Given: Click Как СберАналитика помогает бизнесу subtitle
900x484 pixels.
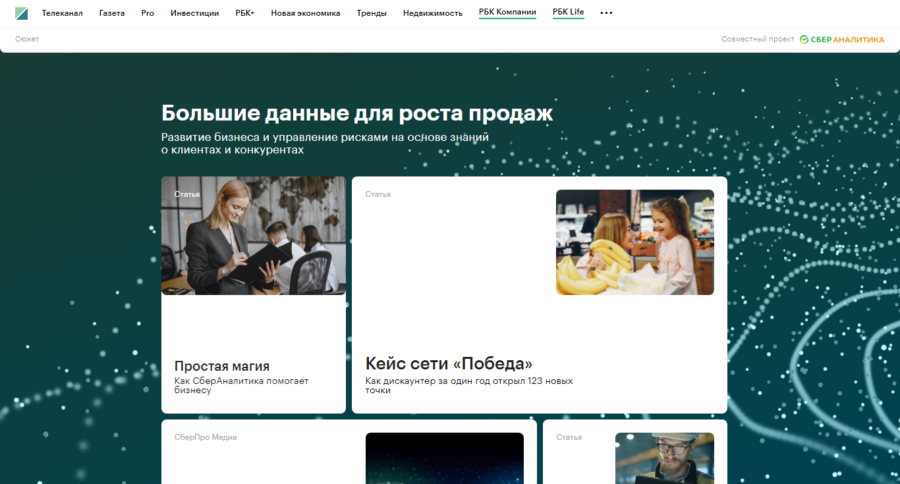Looking at the screenshot, I should [241, 385].
